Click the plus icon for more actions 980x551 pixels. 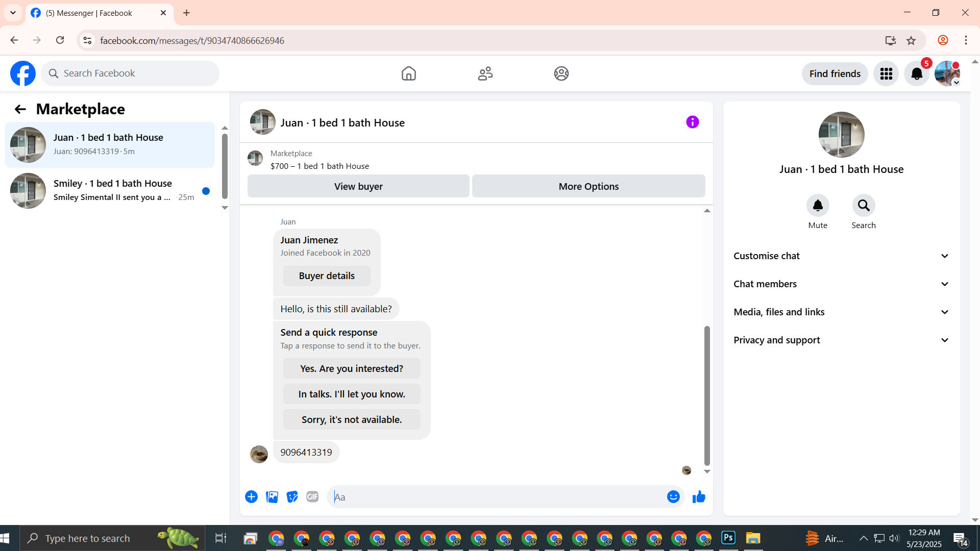[251, 496]
